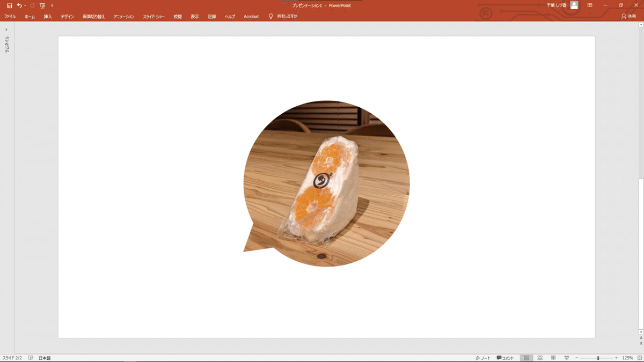Click the 日本語 language indicator
644x362 pixels.
click(45, 358)
